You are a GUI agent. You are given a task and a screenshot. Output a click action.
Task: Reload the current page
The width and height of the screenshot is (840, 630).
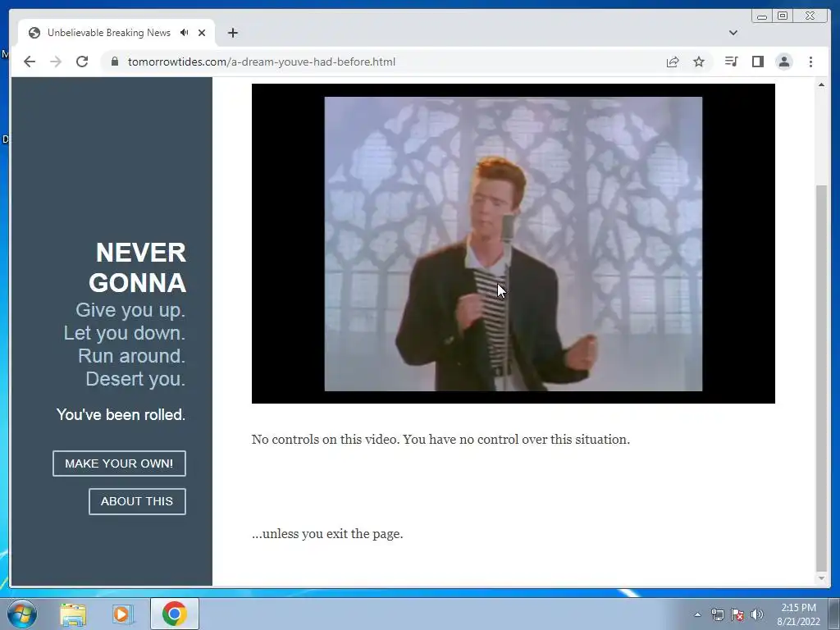coord(82,62)
